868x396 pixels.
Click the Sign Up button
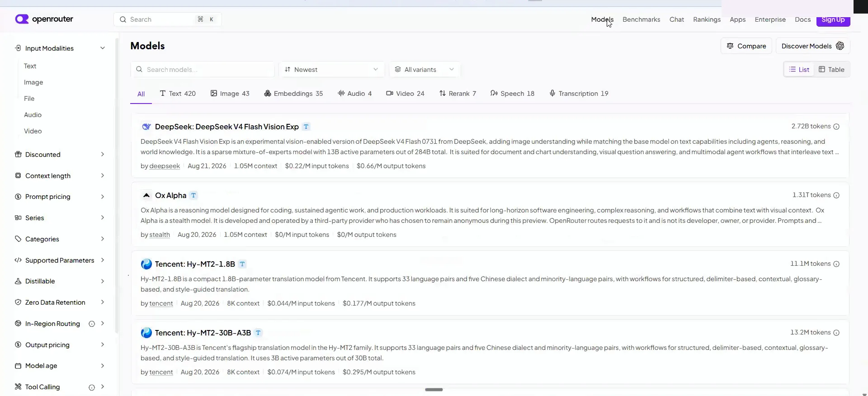tap(833, 20)
